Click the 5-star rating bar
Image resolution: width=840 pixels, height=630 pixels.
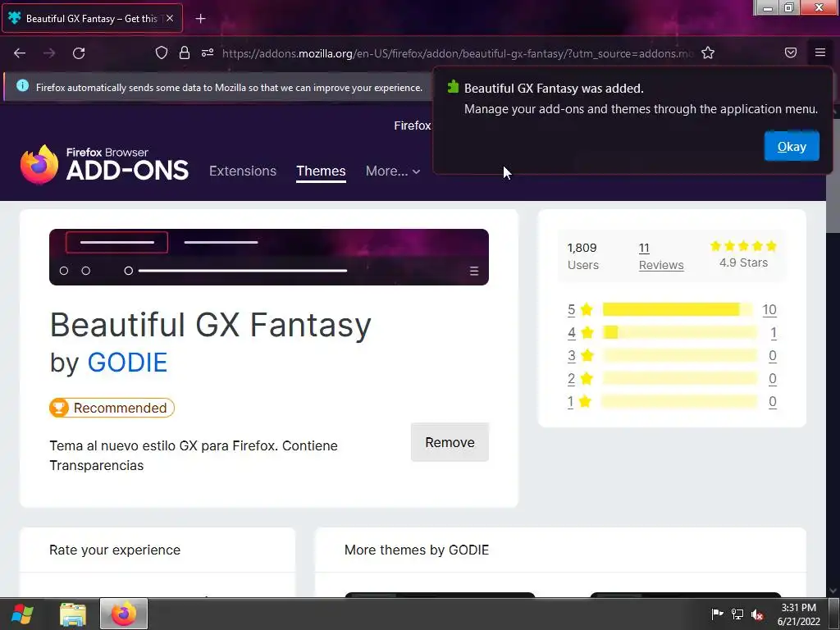coord(677,309)
